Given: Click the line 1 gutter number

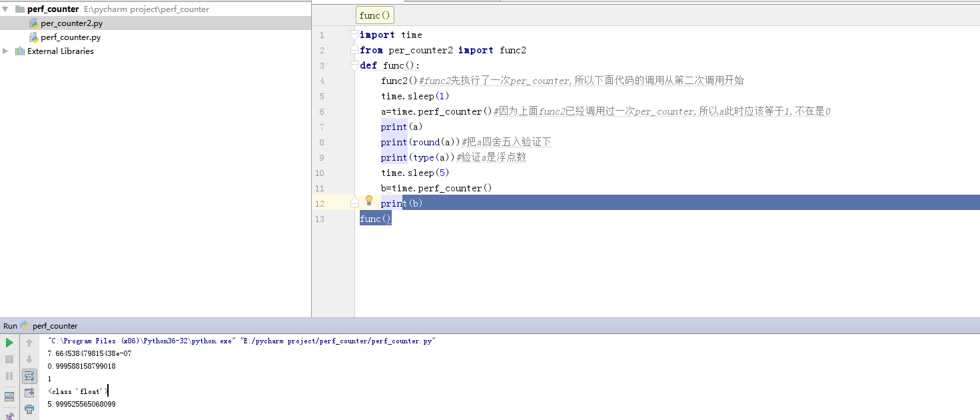Looking at the screenshot, I should (x=322, y=35).
